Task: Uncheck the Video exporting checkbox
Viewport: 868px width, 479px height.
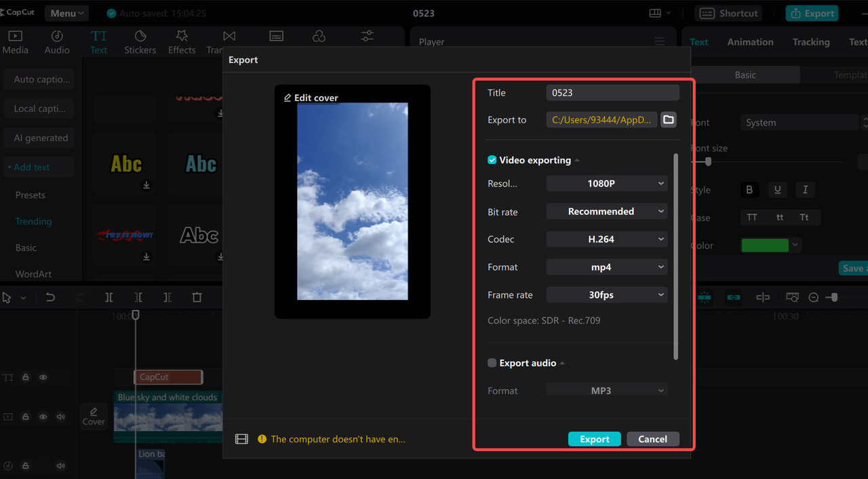Action: 492,160
